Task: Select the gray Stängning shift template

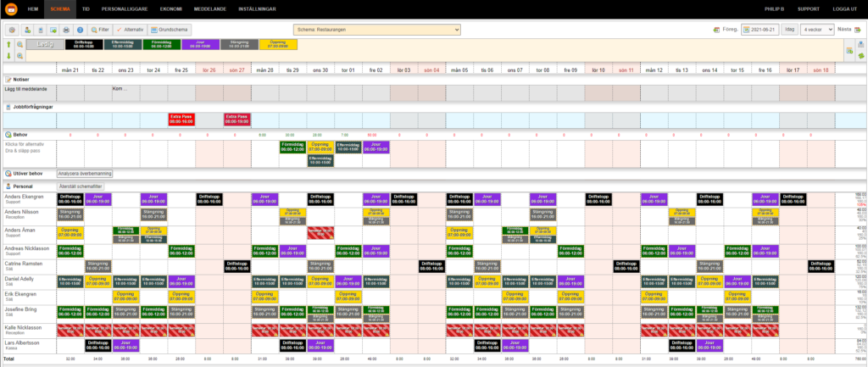Action: (x=239, y=44)
